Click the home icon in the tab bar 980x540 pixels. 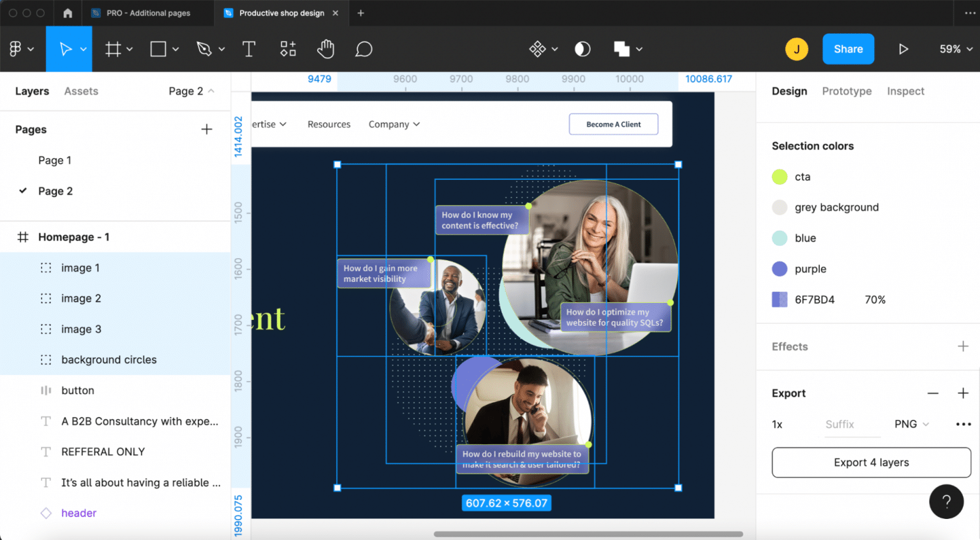[68, 13]
